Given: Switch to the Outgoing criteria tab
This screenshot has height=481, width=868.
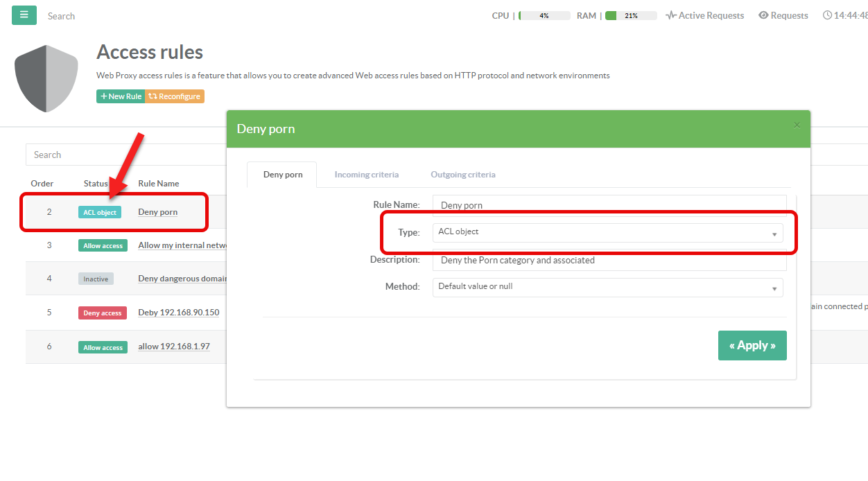Looking at the screenshot, I should pyautogui.click(x=462, y=175).
